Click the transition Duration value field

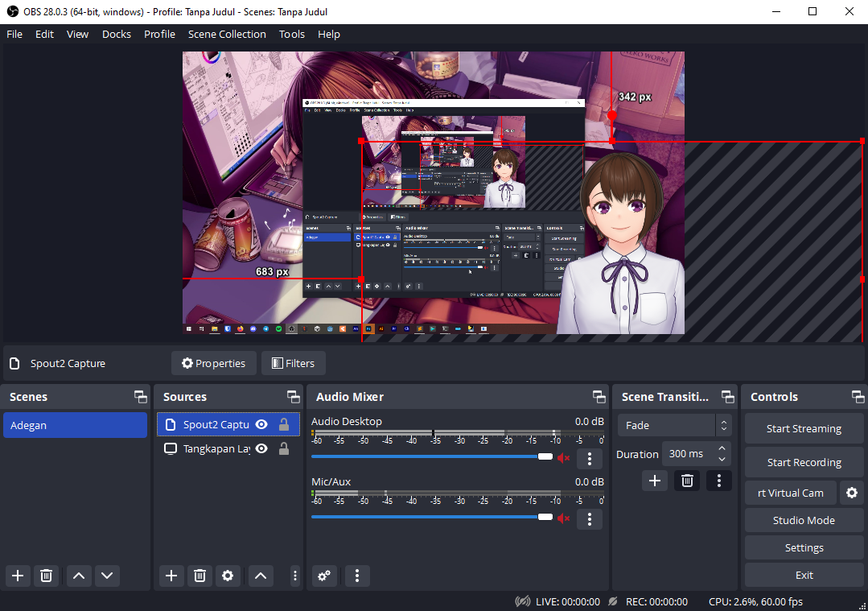click(689, 454)
